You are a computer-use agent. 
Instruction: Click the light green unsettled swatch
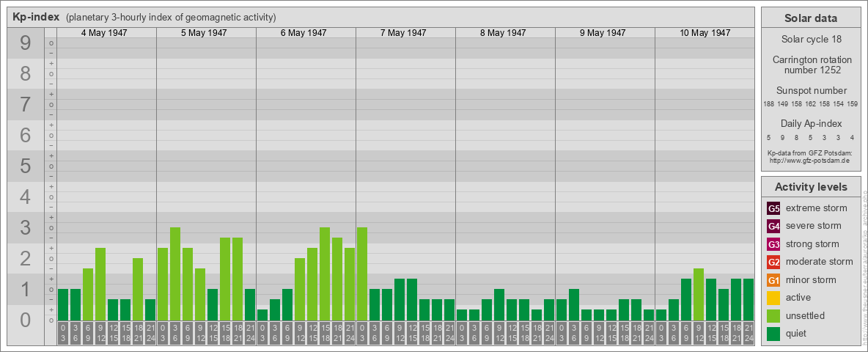coord(773,315)
